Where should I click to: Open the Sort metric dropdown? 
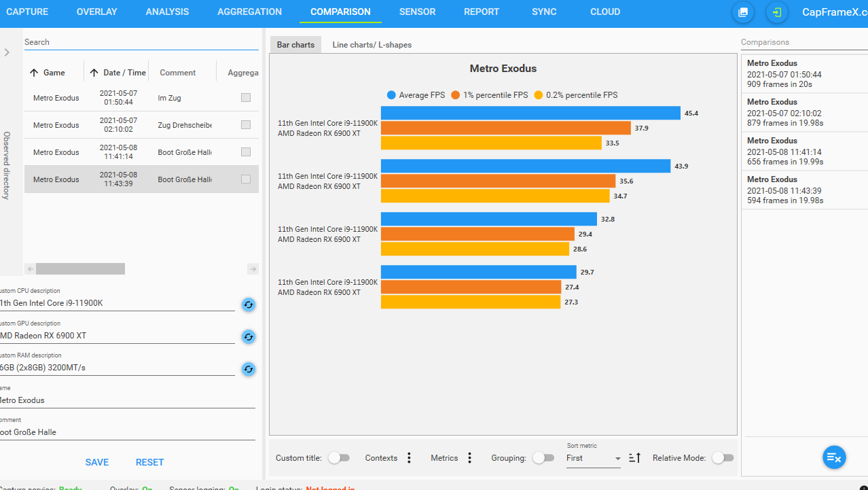594,459
